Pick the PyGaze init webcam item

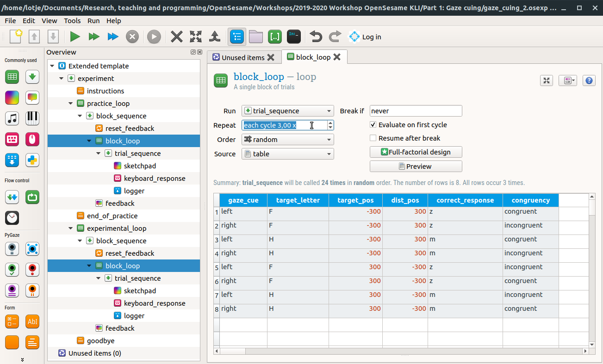pyautogui.click(x=12, y=249)
